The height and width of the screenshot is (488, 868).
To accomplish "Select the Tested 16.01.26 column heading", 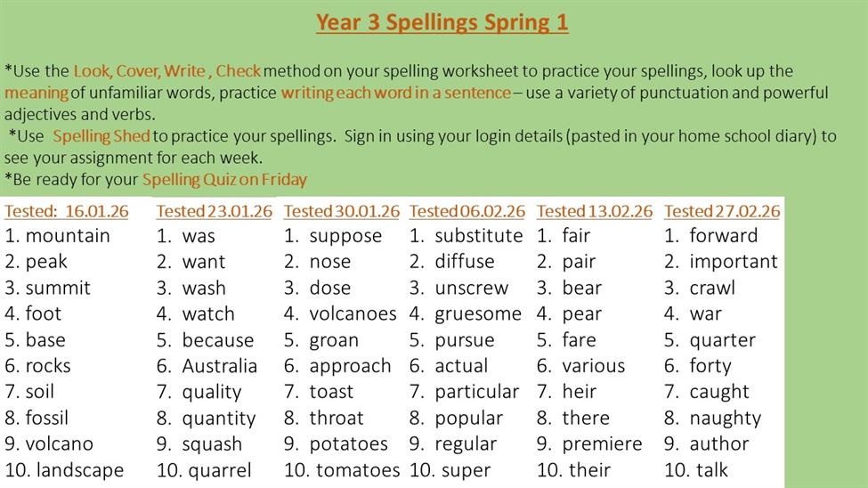I will pos(67,211).
